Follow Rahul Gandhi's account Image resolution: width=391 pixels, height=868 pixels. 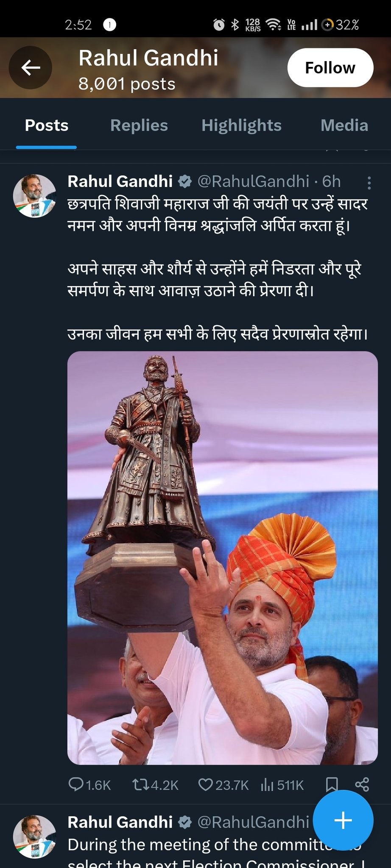tap(330, 68)
